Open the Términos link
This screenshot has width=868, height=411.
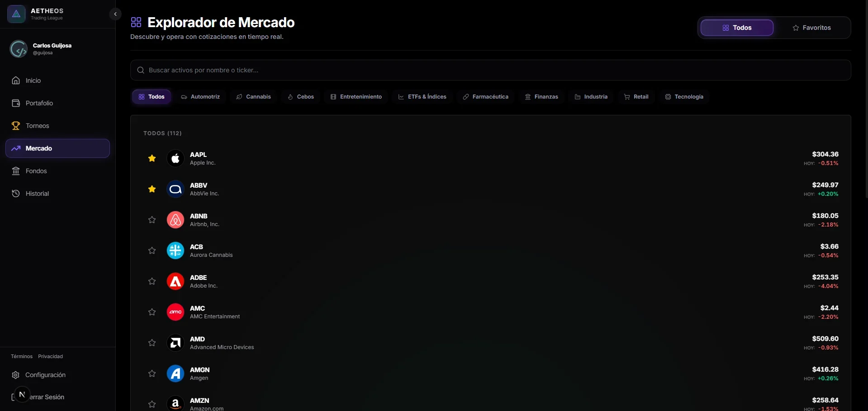tap(22, 356)
